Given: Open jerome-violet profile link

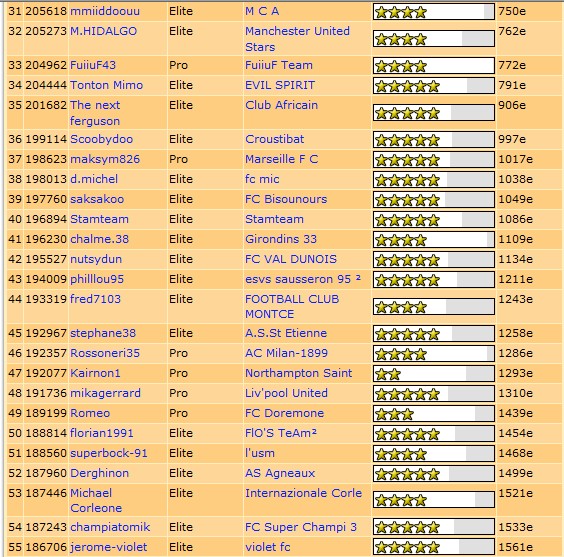Looking at the screenshot, I should pyautogui.click(x=109, y=547).
